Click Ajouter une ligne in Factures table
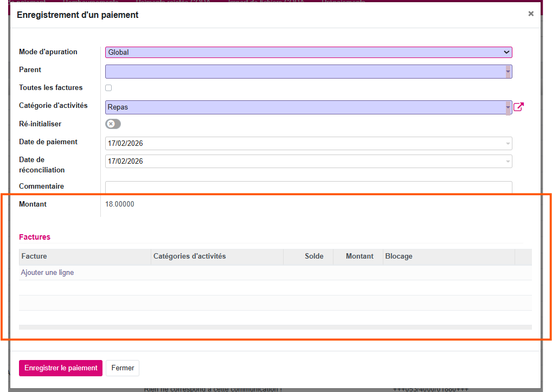552x392 pixels. (47, 273)
